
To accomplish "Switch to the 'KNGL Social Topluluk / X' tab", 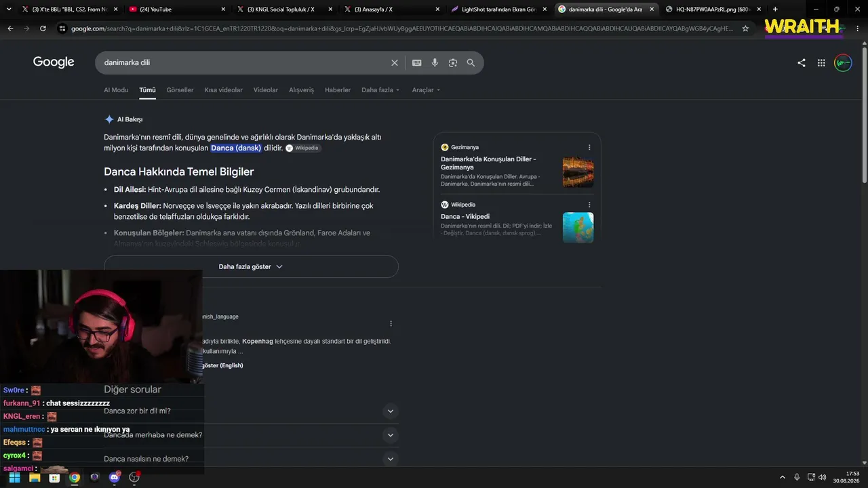I will point(284,9).
